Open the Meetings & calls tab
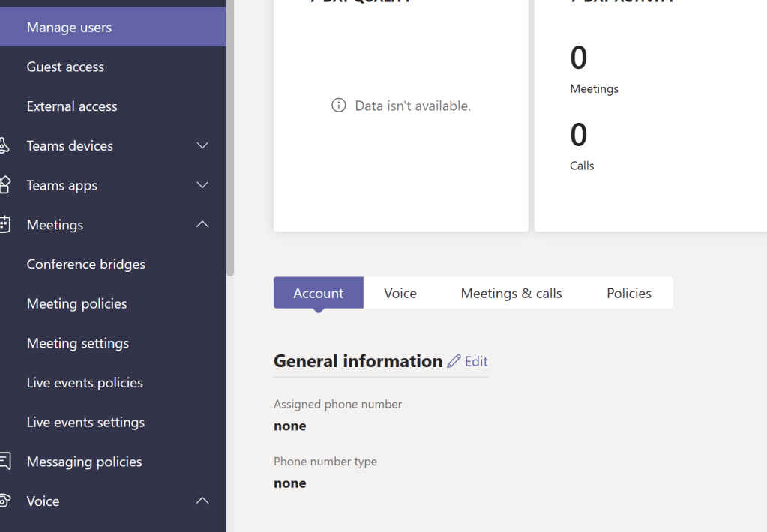Screen dimensions: 767x532 pos(511,293)
